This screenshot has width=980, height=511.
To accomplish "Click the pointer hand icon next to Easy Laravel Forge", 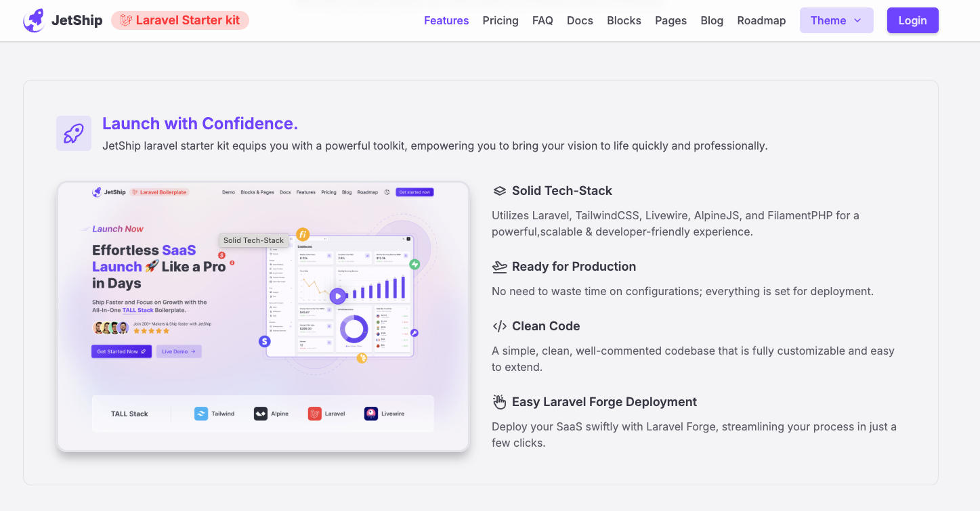I will 500,402.
